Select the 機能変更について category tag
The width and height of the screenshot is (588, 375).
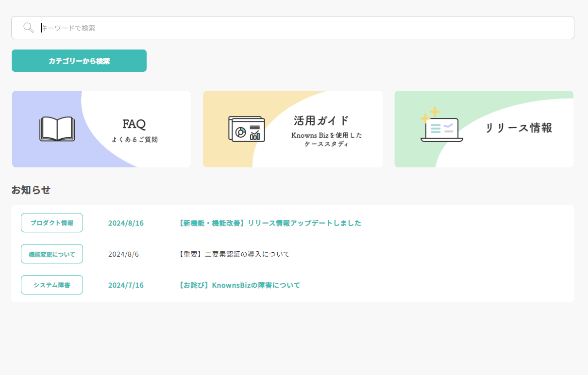[x=51, y=253]
